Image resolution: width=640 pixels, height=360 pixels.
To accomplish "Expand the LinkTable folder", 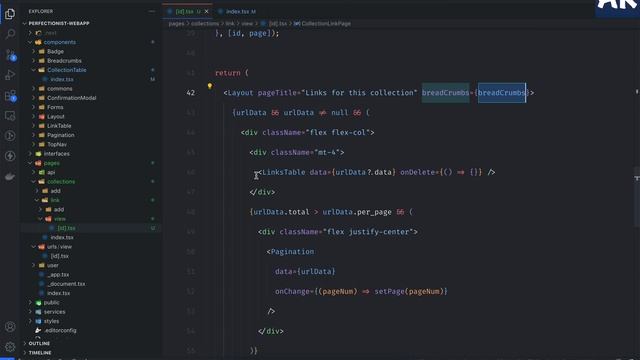I will tap(59, 126).
